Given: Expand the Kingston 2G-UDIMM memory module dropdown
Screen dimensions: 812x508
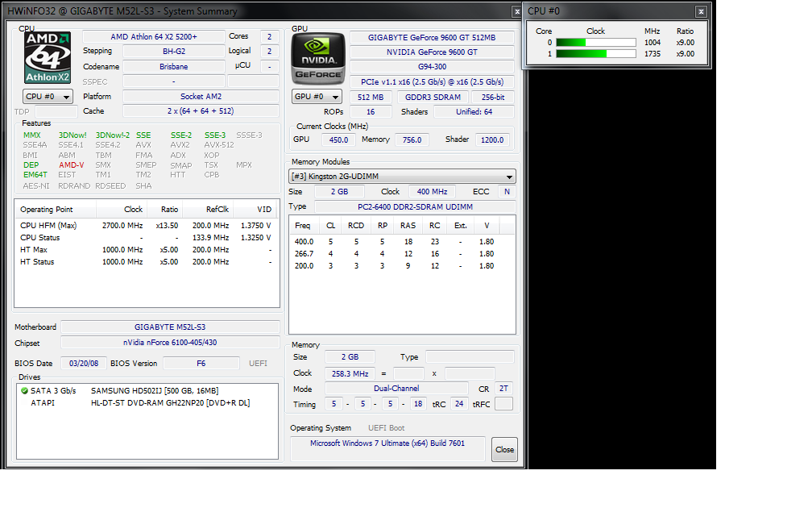Looking at the screenshot, I should 402,177.
